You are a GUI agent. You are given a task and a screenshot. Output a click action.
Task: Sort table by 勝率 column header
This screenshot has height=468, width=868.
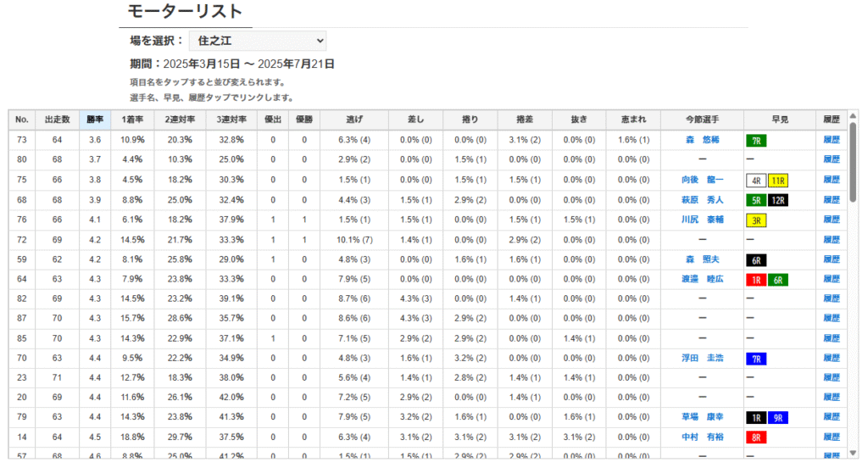(95, 120)
